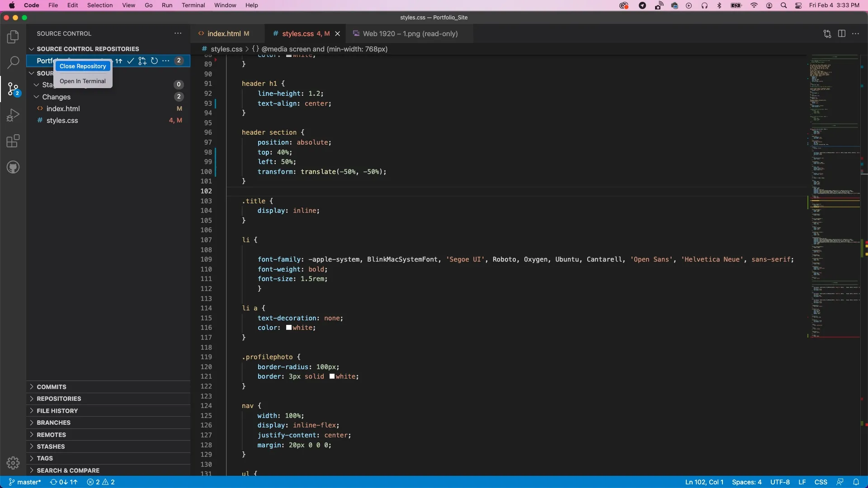Split the editor to the right
Screen dimensions: 868x488
841,34
